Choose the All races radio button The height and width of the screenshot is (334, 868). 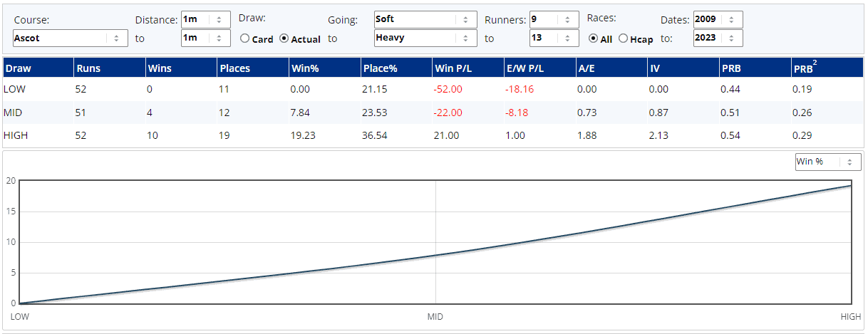593,39
